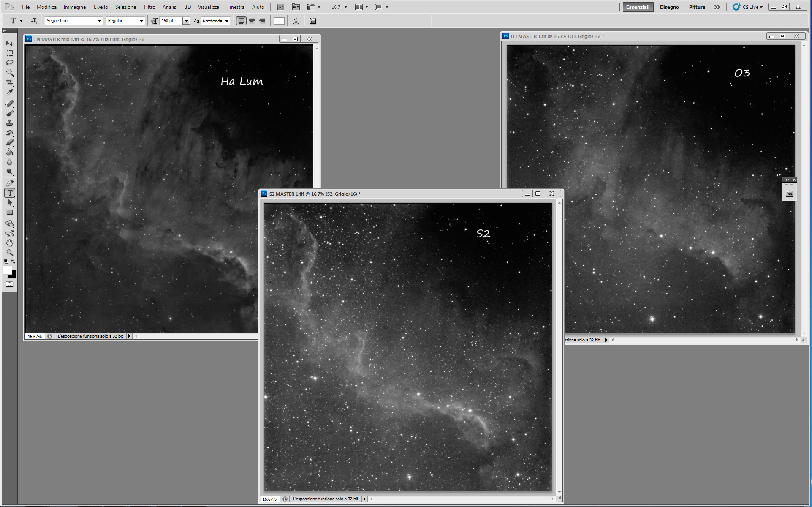812x507 pixels.
Task: Toggle text orientation in options bar
Action: (34, 21)
